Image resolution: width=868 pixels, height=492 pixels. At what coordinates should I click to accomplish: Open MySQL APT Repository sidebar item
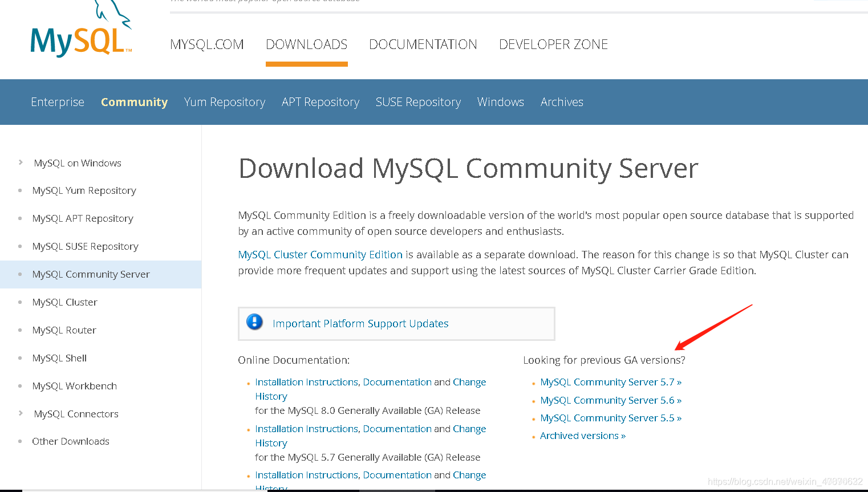pos(83,218)
